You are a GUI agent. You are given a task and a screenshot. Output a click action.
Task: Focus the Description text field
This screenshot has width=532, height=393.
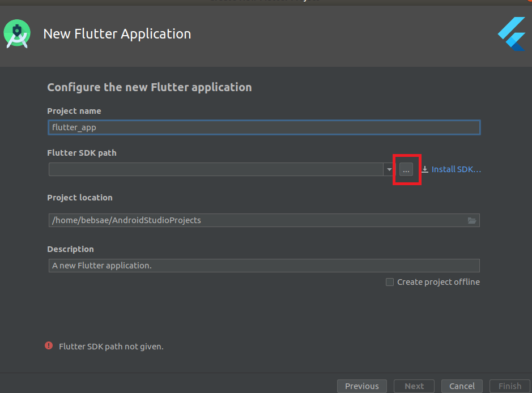point(264,266)
